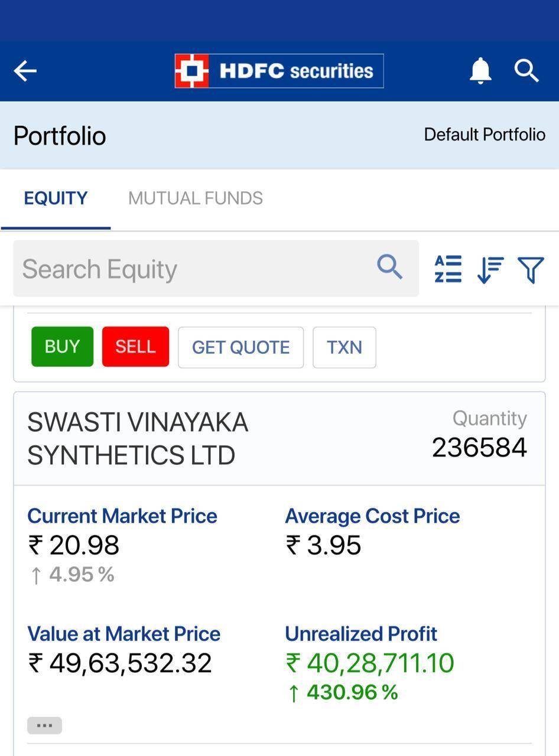Image resolution: width=559 pixels, height=756 pixels.
Task: Open notifications via the bell icon
Action: [x=480, y=71]
